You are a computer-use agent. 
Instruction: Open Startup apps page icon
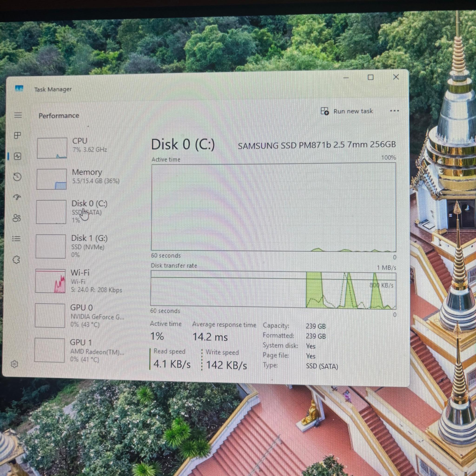[17, 197]
